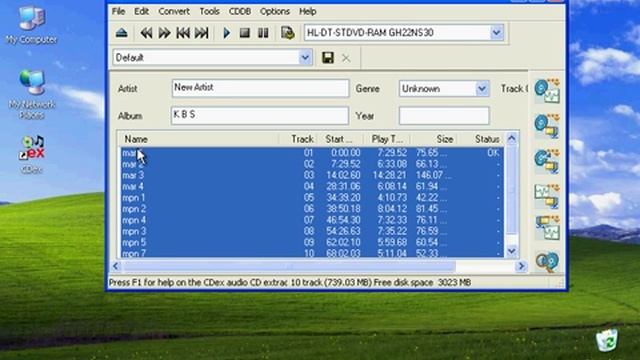Screen dimensions: 640x360
Task: Eject the CD with the eject icon
Action: coord(122,33)
